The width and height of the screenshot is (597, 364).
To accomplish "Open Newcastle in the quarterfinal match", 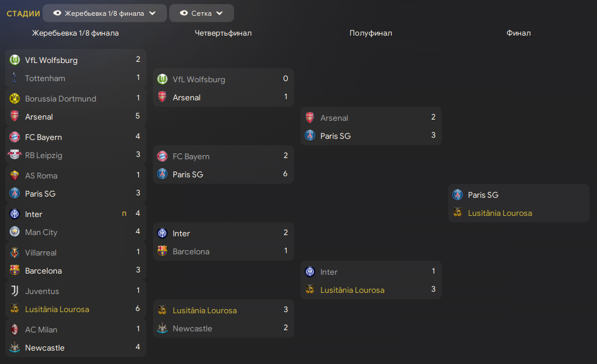I will [x=192, y=328].
